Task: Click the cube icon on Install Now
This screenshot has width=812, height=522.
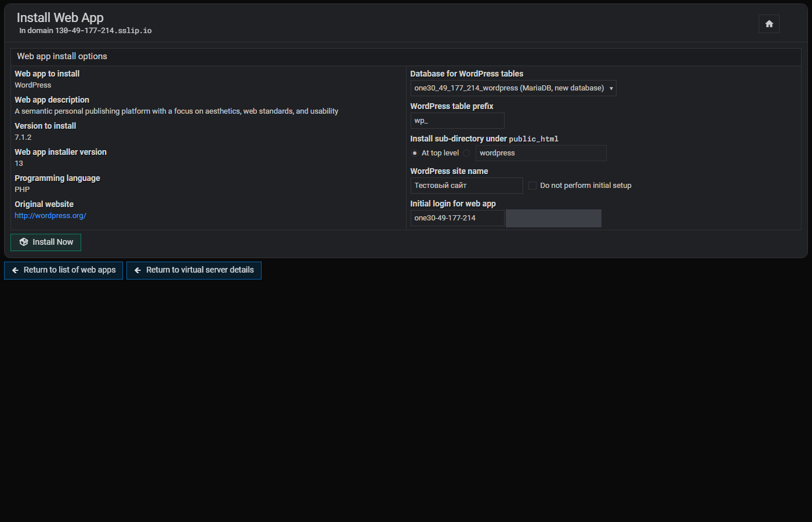Action: pyautogui.click(x=24, y=242)
